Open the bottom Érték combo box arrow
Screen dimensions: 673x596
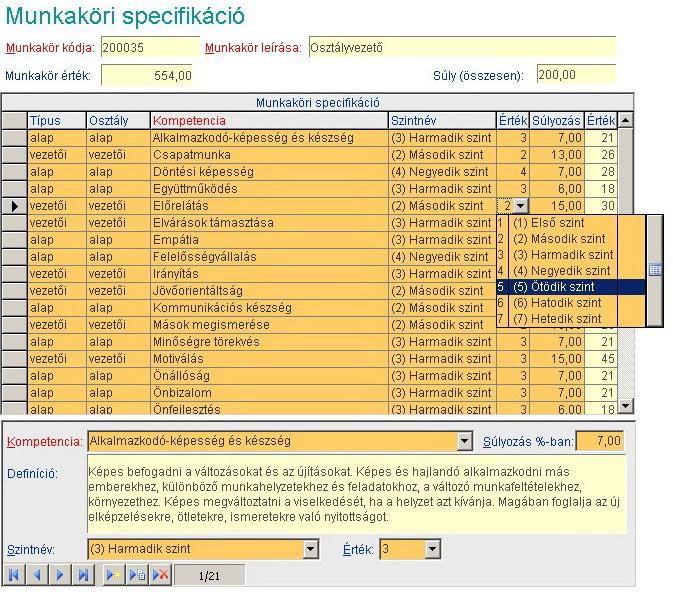(433, 549)
